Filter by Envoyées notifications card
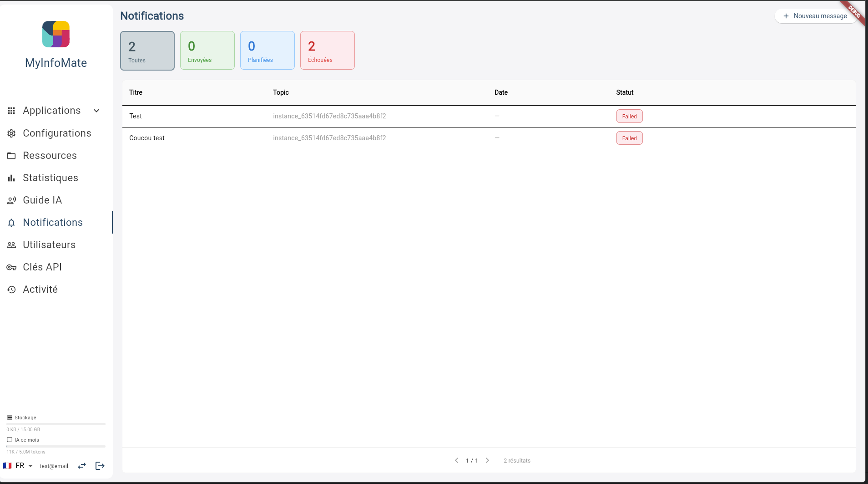Viewport: 868px width, 484px height. [207, 50]
